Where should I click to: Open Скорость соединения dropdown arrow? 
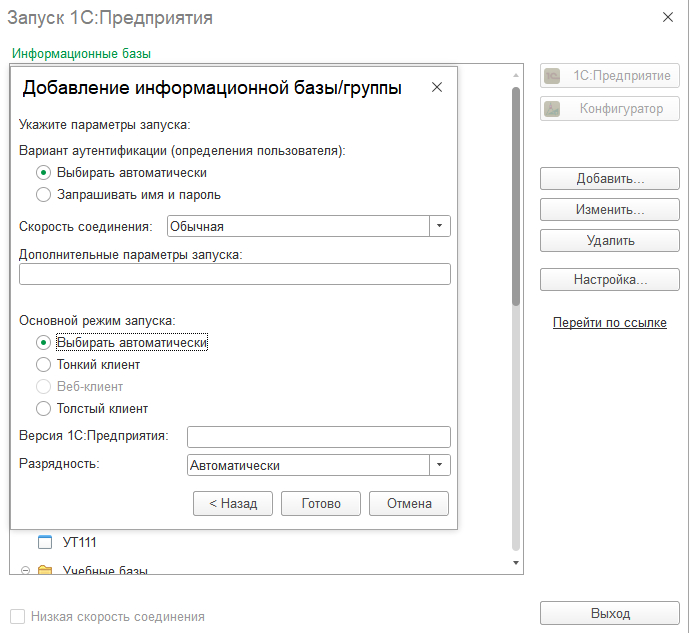click(439, 226)
